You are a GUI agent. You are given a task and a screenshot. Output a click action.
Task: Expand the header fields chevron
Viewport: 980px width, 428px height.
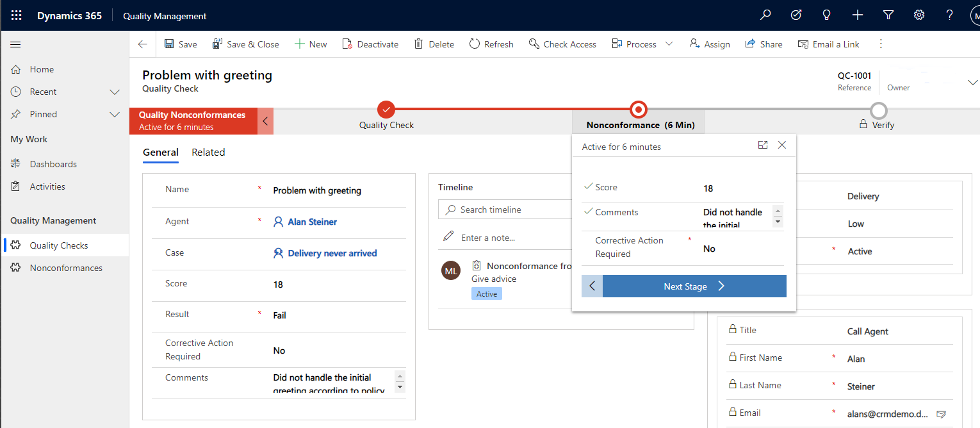pos(972,82)
